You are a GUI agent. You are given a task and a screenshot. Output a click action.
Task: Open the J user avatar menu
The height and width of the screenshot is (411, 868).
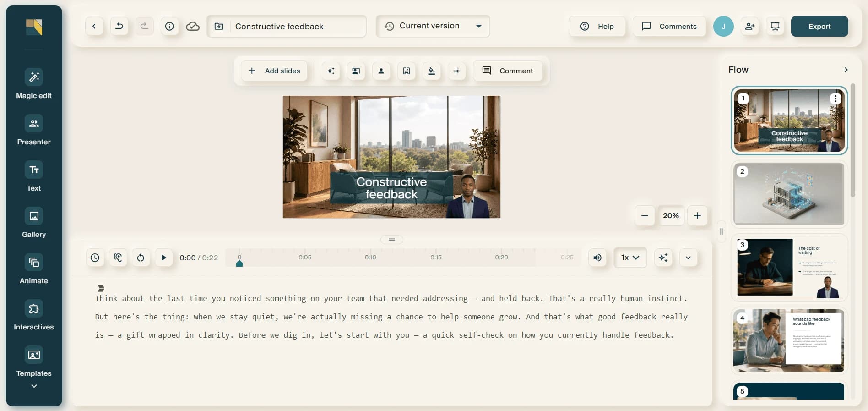tap(723, 27)
